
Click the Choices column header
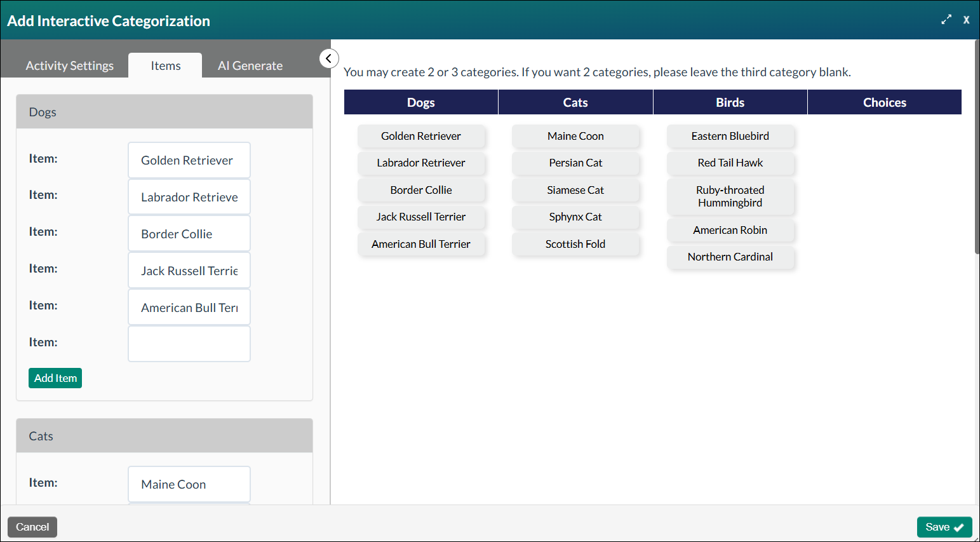pos(884,102)
